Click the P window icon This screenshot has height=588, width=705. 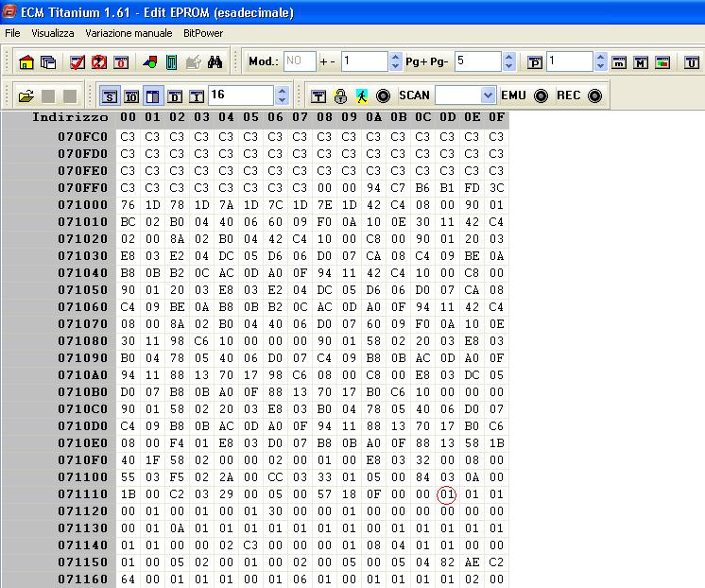pyautogui.click(x=535, y=62)
